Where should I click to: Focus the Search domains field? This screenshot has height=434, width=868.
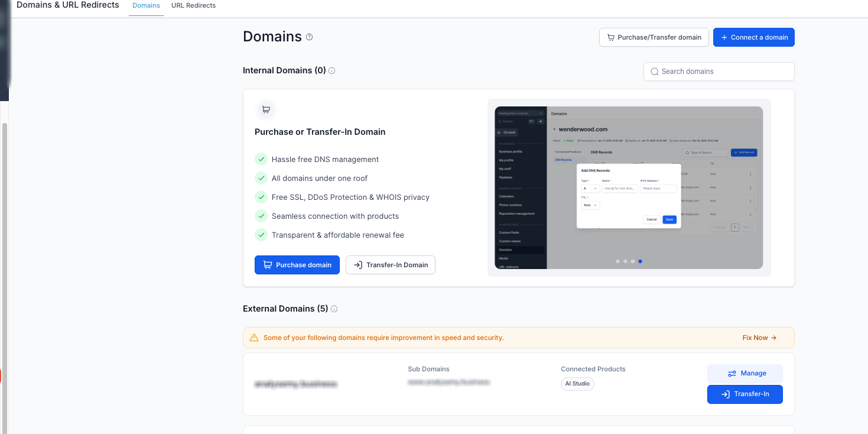tap(719, 72)
